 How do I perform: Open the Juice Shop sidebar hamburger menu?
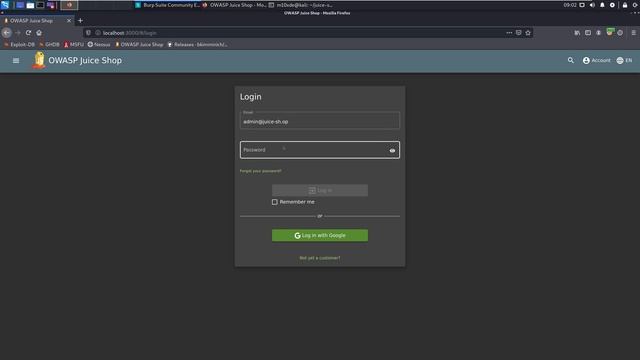point(16,60)
